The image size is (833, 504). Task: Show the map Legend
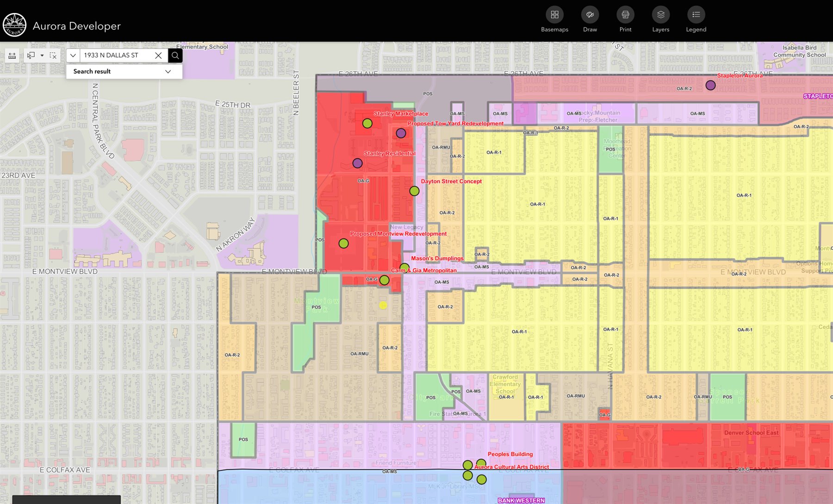coord(696,15)
